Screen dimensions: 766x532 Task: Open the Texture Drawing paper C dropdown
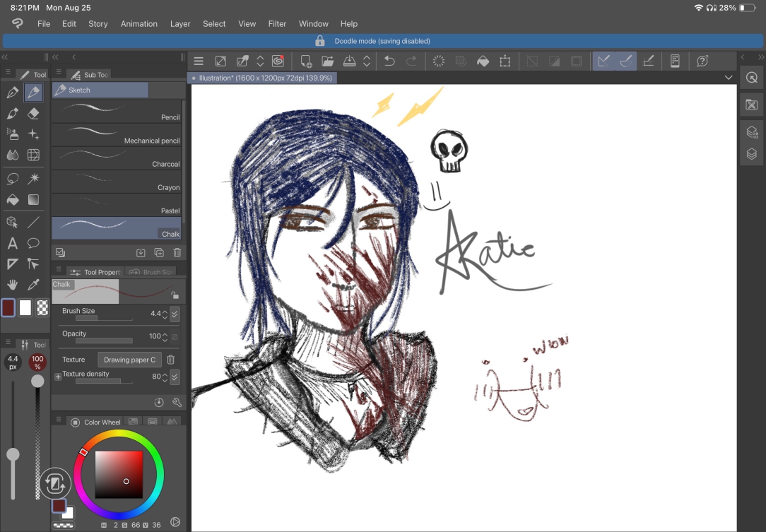[x=129, y=360]
